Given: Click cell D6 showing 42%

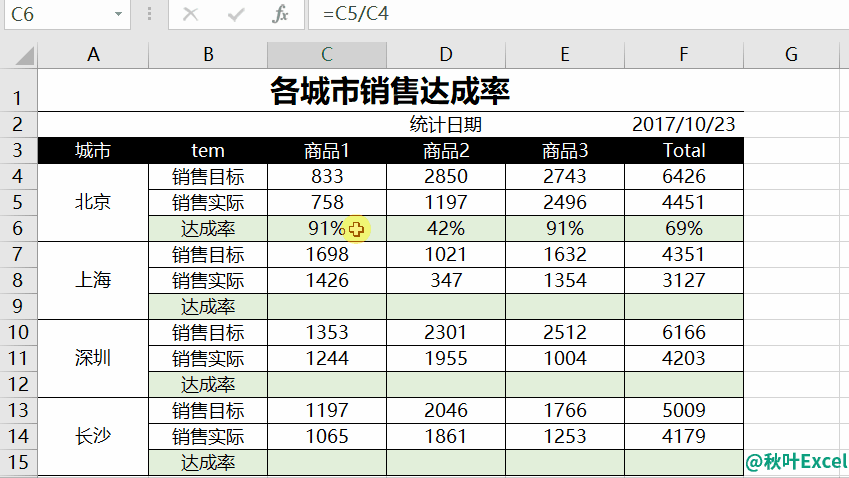Looking at the screenshot, I should (x=446, y=228).
